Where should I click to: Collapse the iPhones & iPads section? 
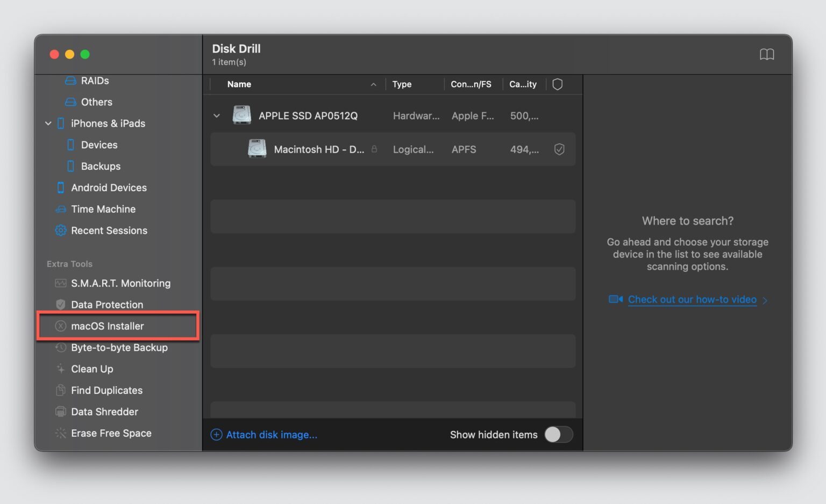point(48,123)
